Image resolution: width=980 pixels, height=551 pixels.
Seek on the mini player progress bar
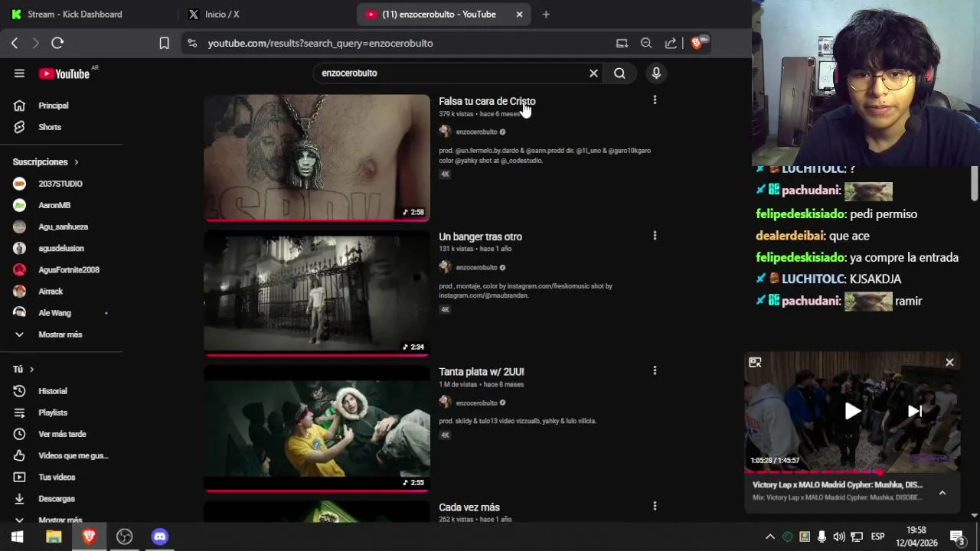pyautogui.click(x=852, y=471)
